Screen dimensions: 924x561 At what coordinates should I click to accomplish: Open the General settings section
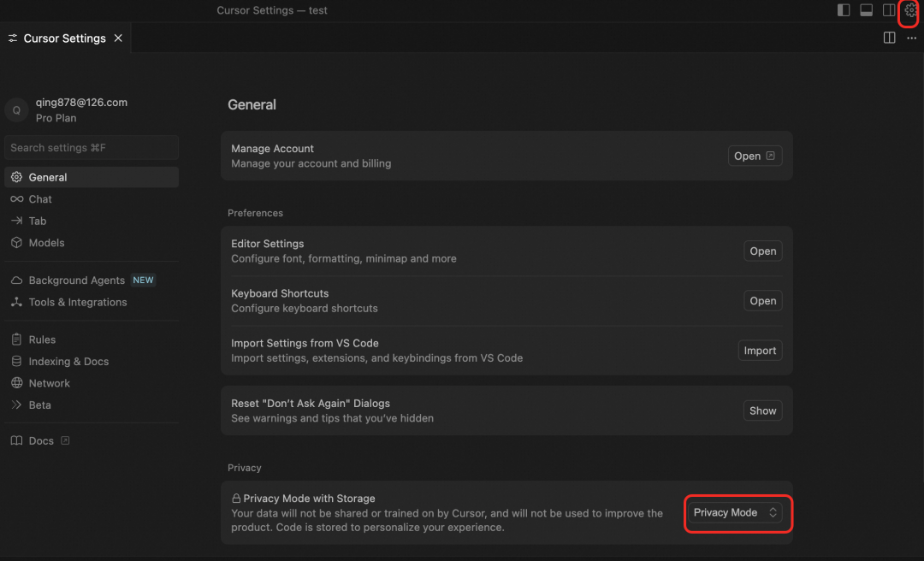tap(92, 177)
